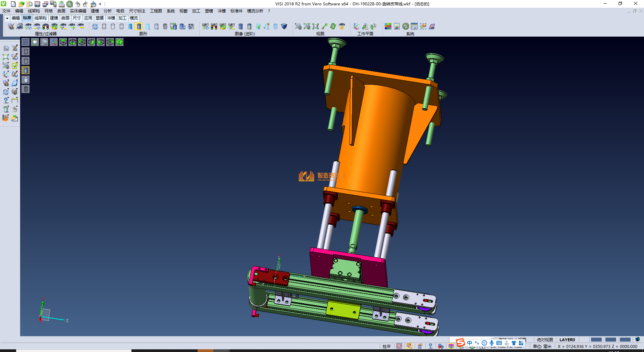Toggle the highlighted cylinder in left vertical bar
The height and width of the screenshot is (352, 644).
pos(26,70)
